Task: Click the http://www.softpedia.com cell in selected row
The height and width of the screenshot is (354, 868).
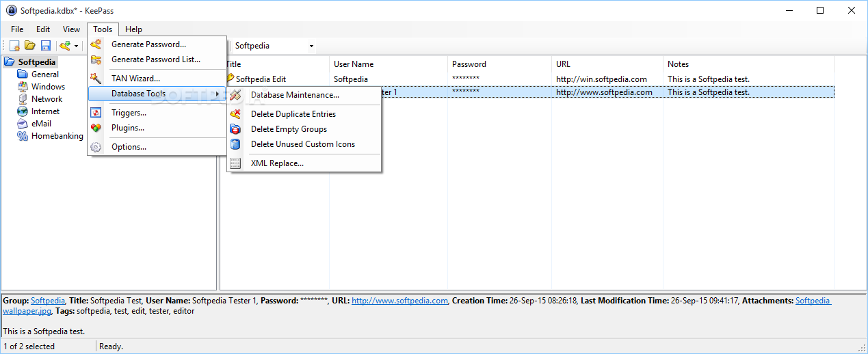Action: [x=604, y=92]
